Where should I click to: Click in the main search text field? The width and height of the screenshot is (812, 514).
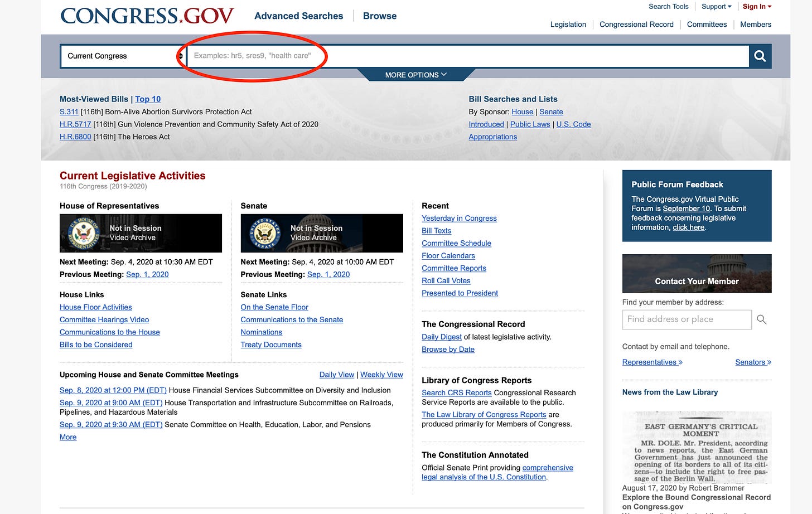pyautogui.click(x=467, y=56)
